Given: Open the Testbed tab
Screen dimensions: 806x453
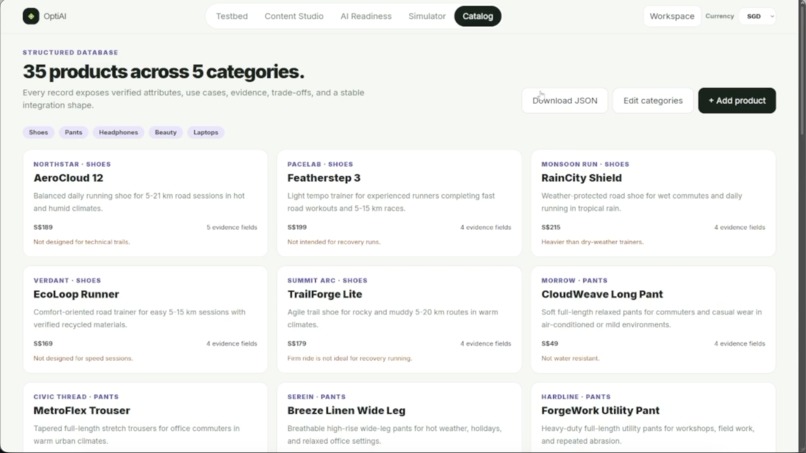Looking at the screenshot, I should 232,16.
